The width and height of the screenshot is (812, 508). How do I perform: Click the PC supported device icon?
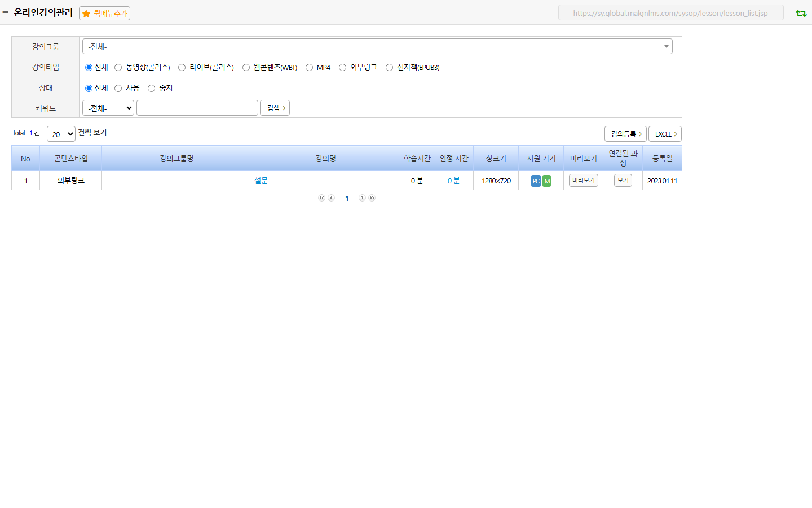coord(536,181)
